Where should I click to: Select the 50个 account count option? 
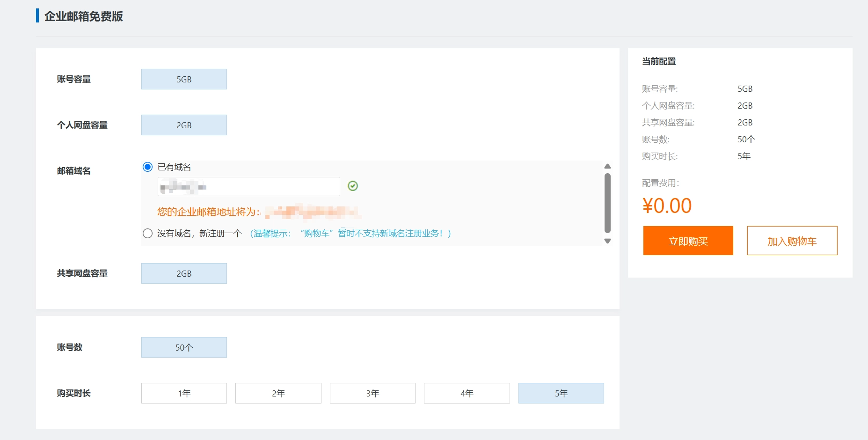[184, 348]
